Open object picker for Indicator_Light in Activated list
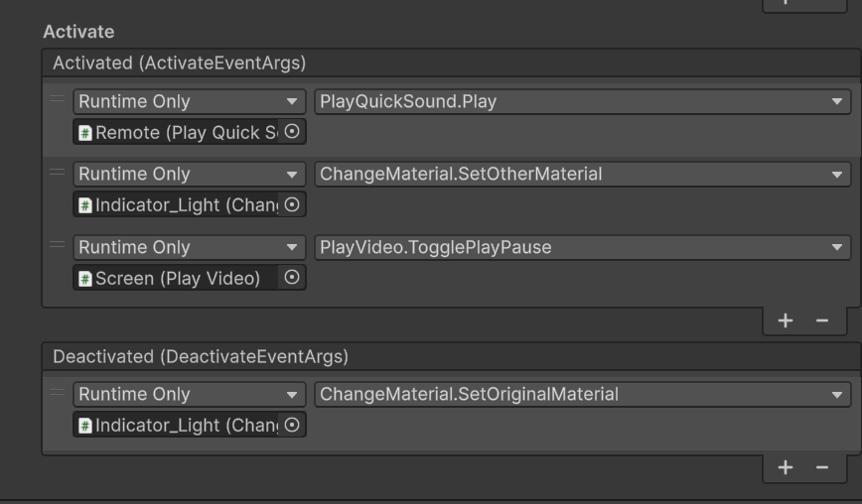 tap(292, 205)
